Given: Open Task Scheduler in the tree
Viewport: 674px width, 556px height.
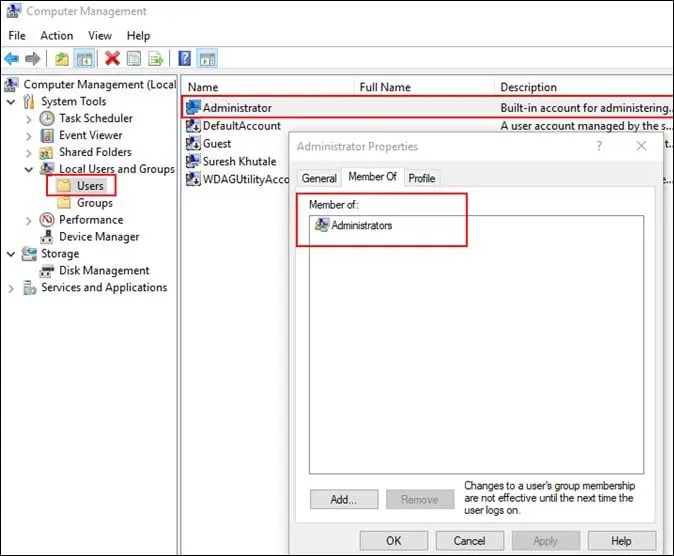Looking at the screenshot, I should point(95,118).
